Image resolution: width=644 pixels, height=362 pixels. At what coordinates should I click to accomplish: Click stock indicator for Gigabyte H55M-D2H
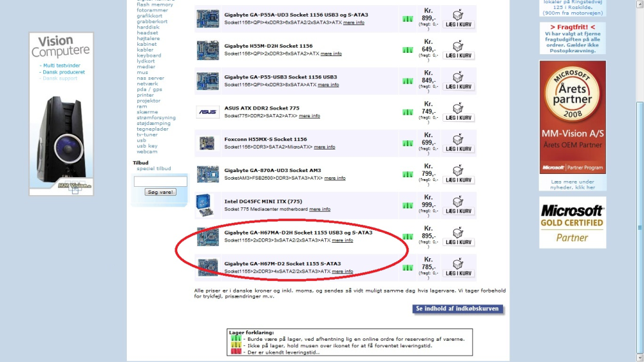coord(408,50)
